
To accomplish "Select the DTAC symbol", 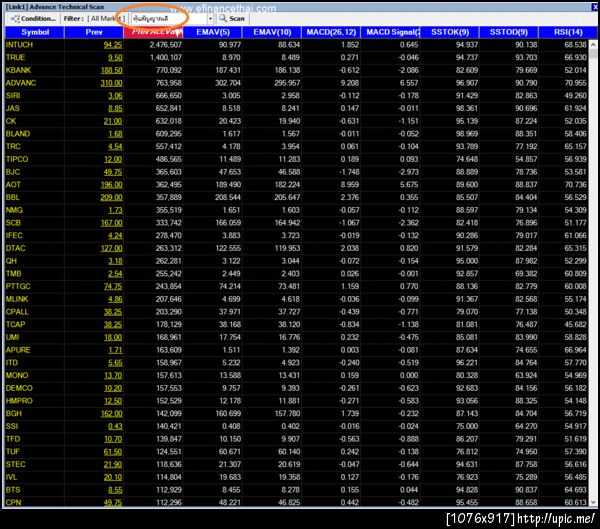I will click(15, 248).
